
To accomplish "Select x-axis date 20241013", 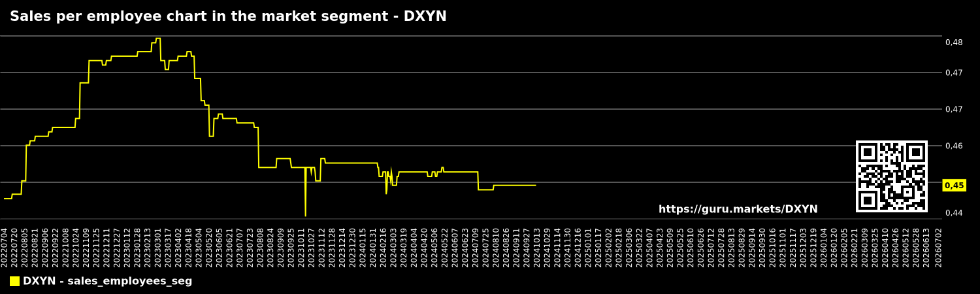I will pyautogui.click(x=538, y=247).
